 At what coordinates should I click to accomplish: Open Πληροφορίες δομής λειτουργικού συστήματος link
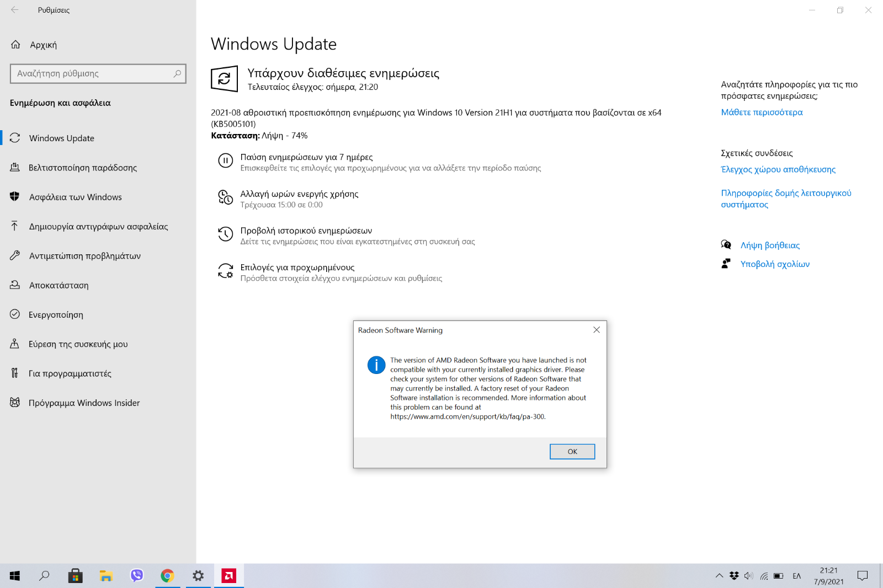coord(786,199)
